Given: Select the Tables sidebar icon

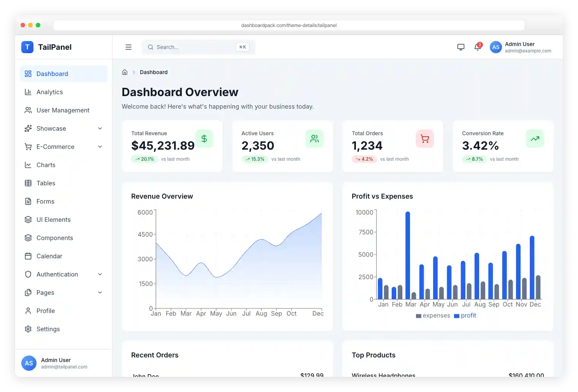Looking at the screenshot, I should 28,183.
